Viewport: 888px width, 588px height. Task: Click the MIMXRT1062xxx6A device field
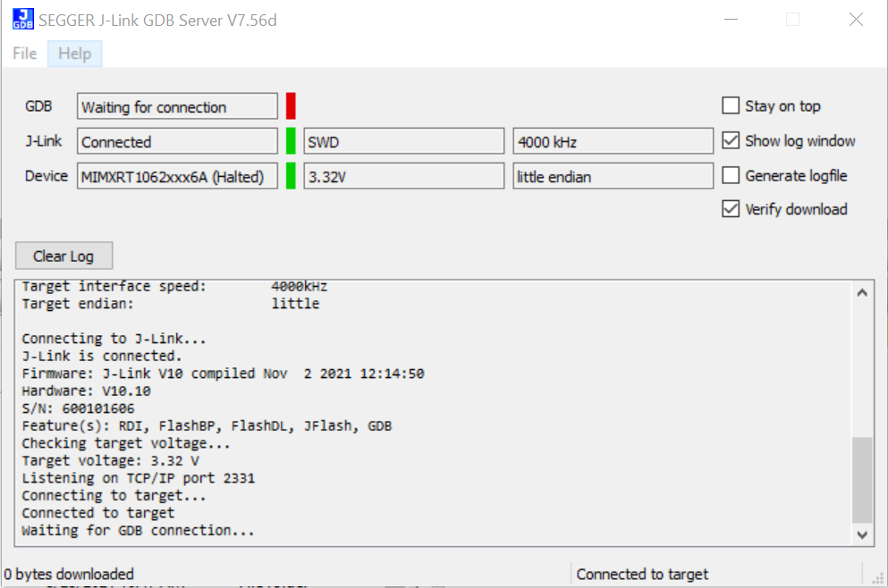pos(177,177)
